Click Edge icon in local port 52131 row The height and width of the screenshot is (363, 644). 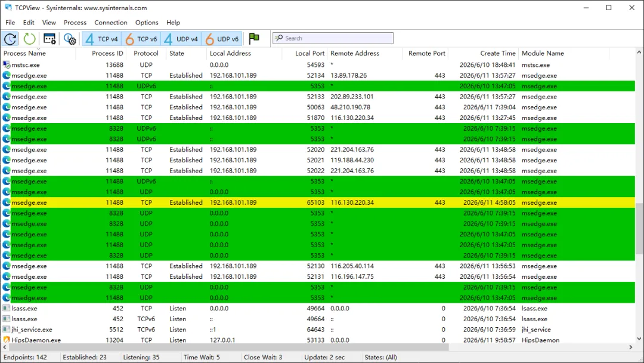click(x=7, y=276)
